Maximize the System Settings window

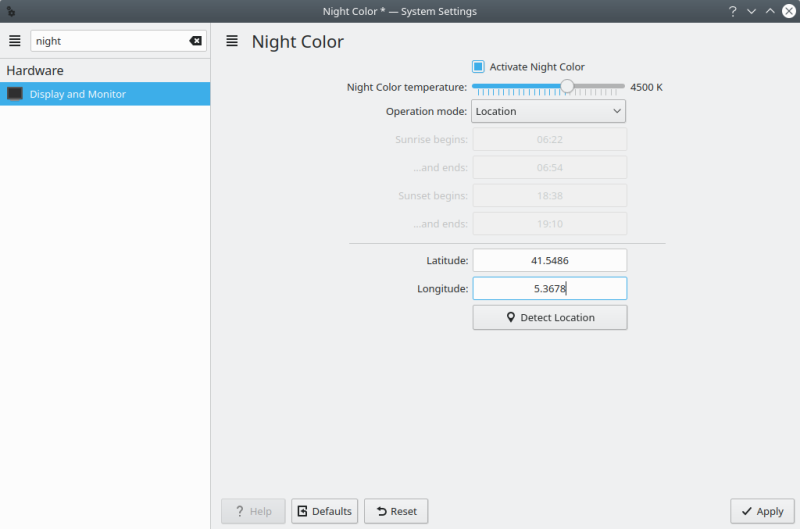(770, 11)
